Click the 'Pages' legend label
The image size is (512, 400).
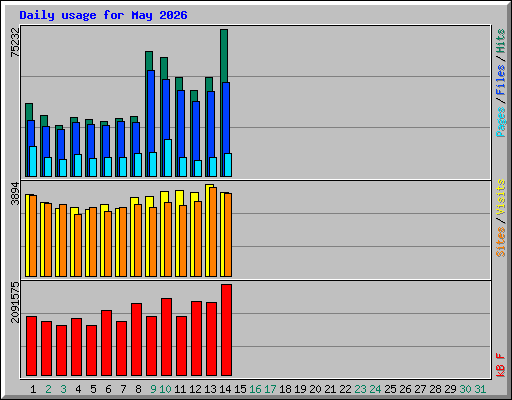pyautogui.click(x=501, y=122)
